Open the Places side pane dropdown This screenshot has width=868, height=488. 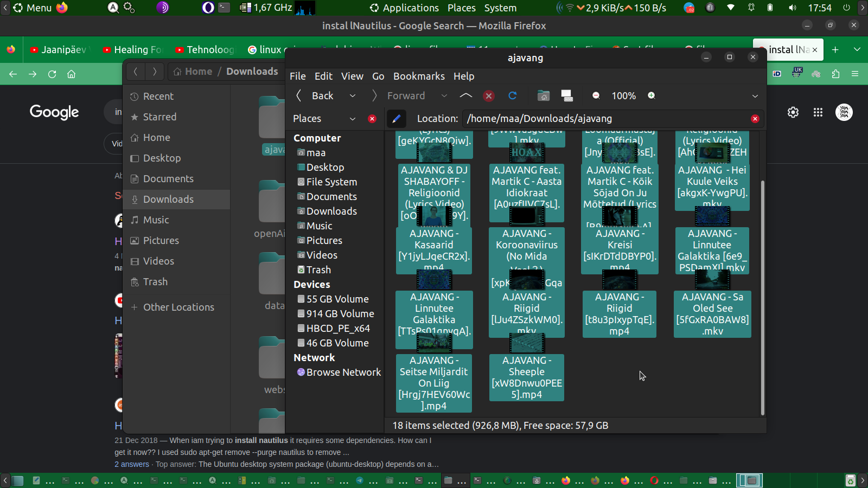pyautogui.click(x=353, y=119)
